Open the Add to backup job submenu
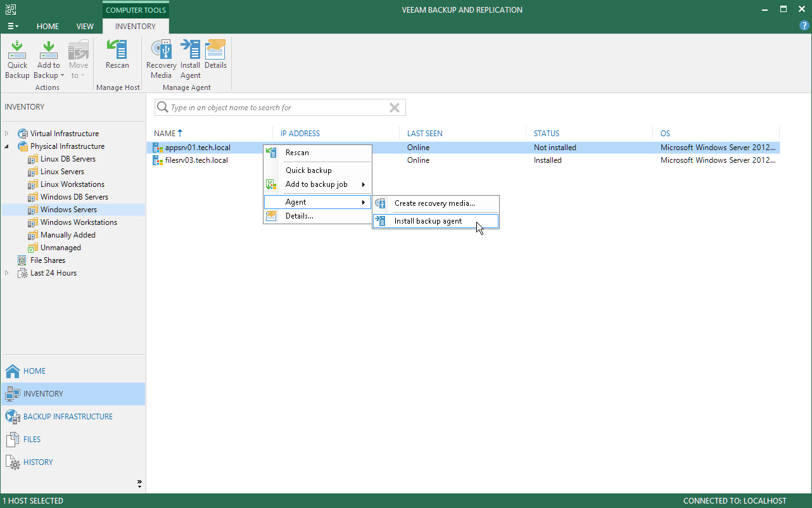 (x=317, y=184)
